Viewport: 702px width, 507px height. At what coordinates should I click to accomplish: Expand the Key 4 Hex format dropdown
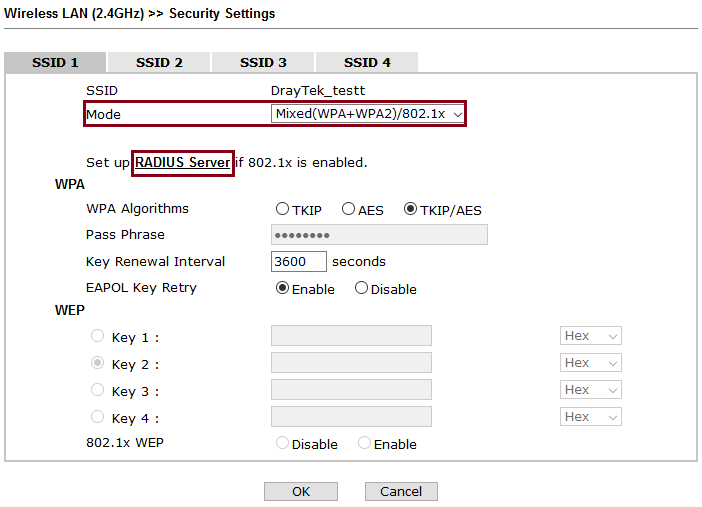click(x=591, y=417)
